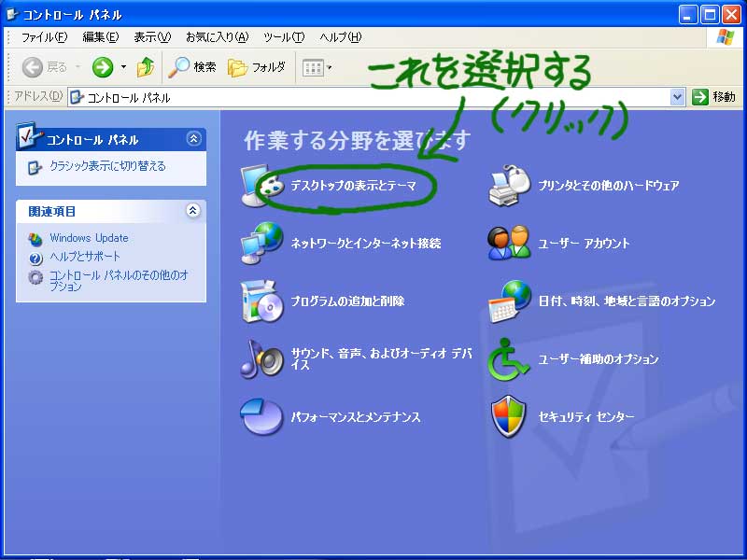Collapse the コントロール パネル sidebar section
Viewport: 747px width, 560px height.
tap(193, 139)
